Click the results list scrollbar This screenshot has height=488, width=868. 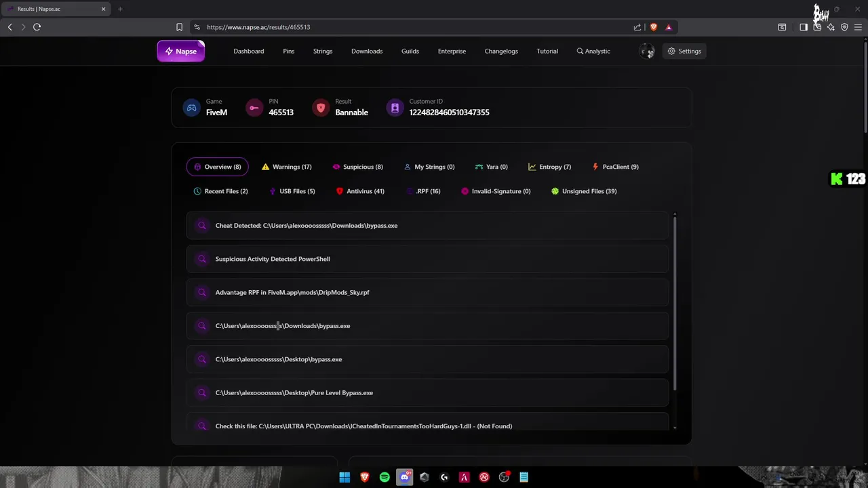(x=675, y=302)
